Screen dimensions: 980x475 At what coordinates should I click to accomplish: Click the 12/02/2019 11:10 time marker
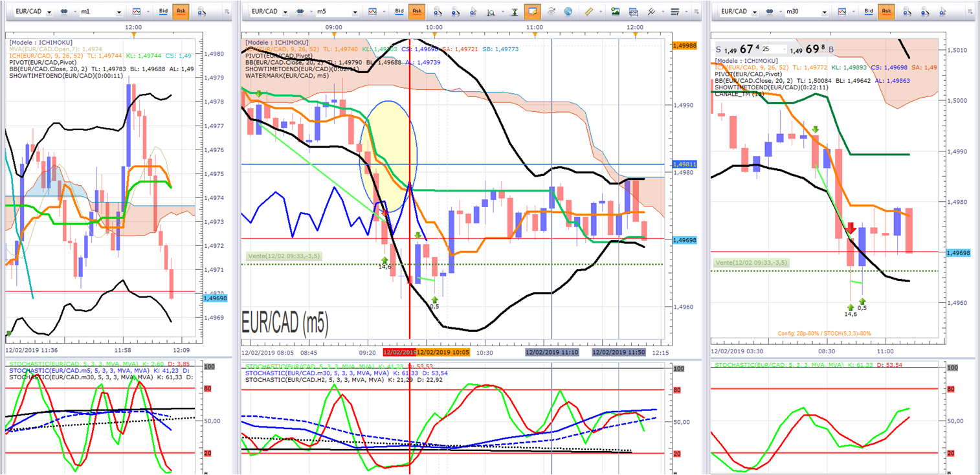[x=551, y=352]
